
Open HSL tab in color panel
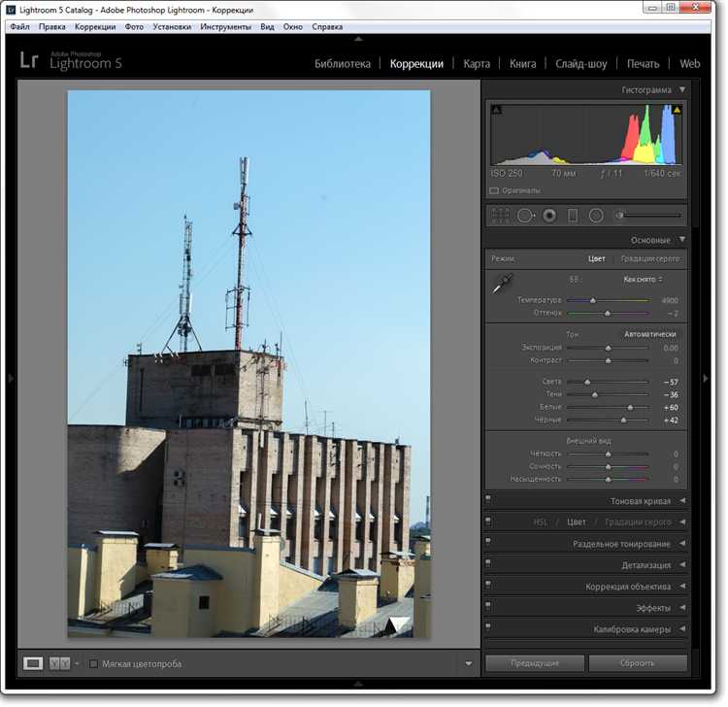tap(540, 522)
